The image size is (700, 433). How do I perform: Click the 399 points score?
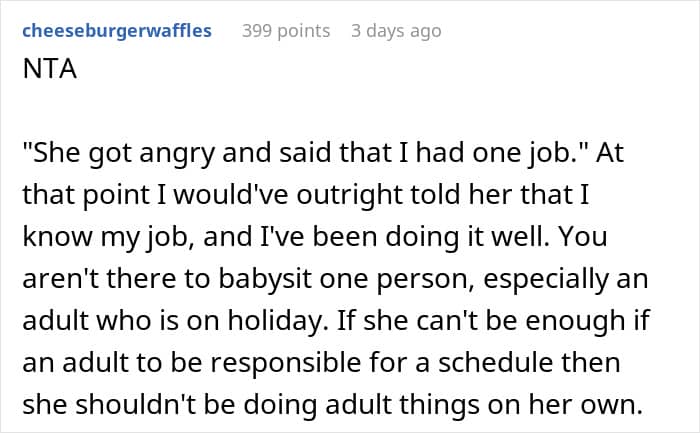(286, 31)
